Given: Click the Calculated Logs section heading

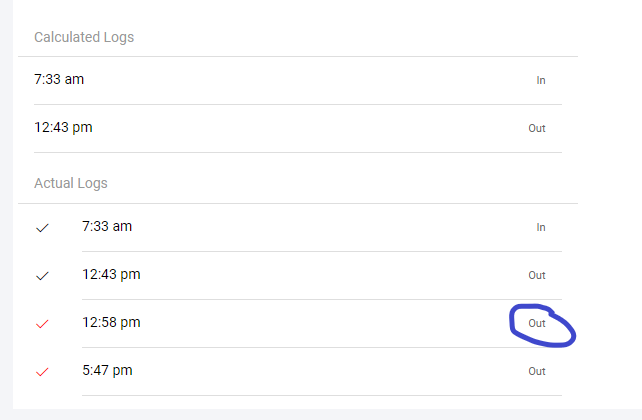Looking at the screenshot, I should coord(84,37).
